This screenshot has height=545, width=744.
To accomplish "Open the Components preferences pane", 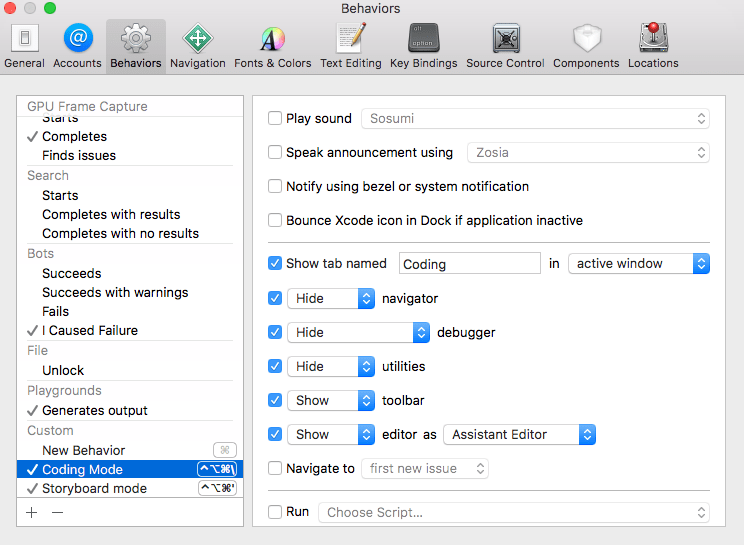I will 586,46.
